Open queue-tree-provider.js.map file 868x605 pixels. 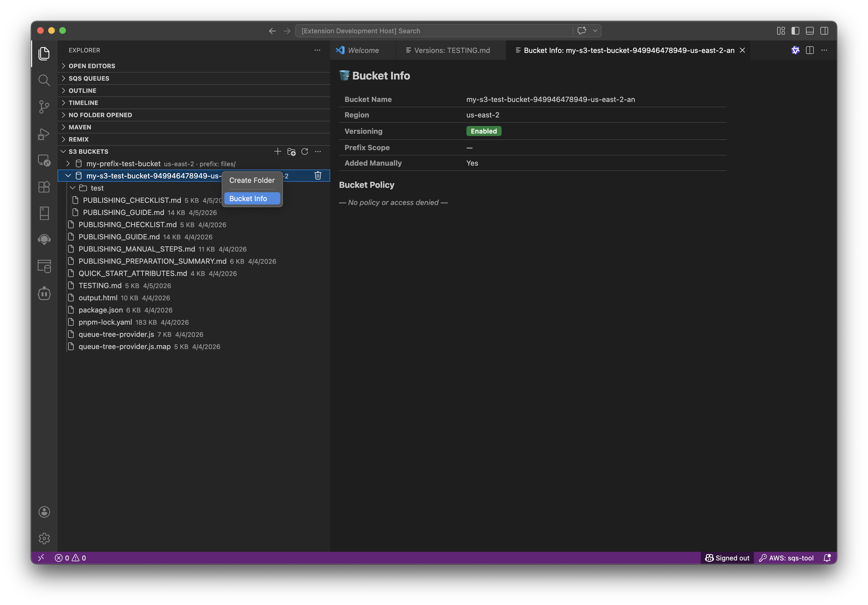pyautogui.click(x=194, y=347)
